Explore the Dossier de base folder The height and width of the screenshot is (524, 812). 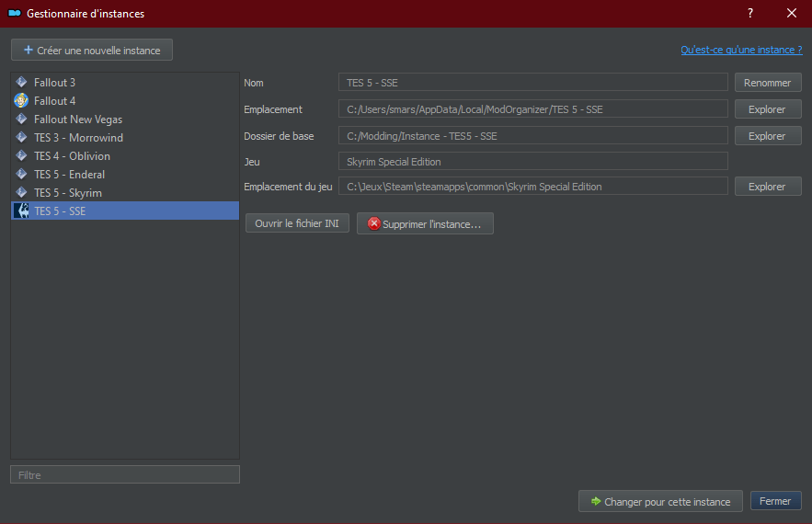[x=768, y=136]
